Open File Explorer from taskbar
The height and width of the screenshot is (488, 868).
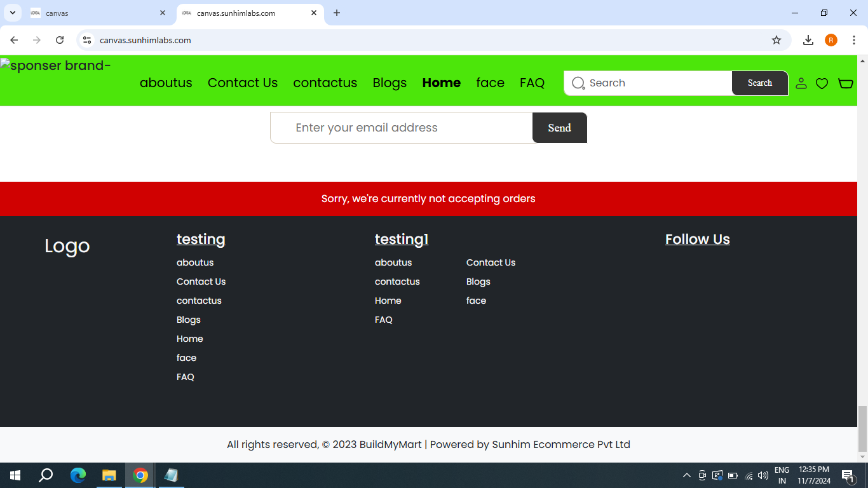tap(109, 475)
